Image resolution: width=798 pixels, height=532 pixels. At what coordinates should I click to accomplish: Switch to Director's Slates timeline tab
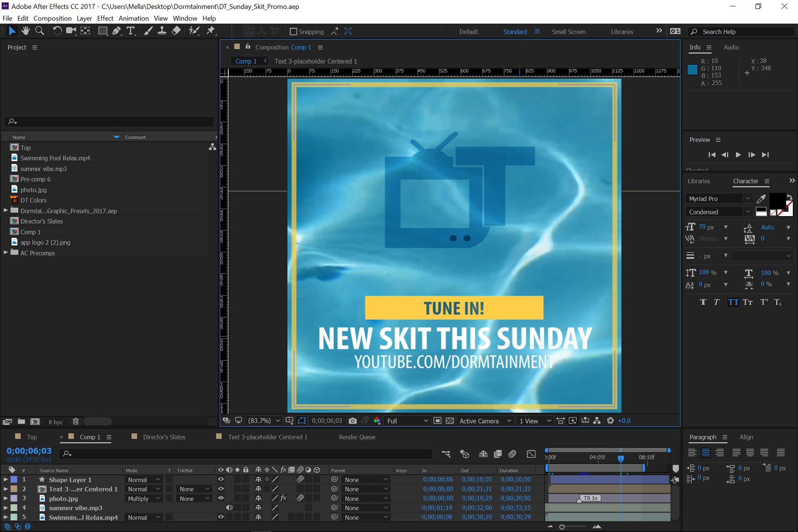164,437
